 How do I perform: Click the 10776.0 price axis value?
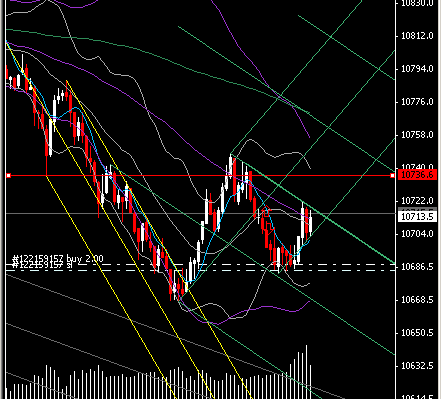pos(417,102)
